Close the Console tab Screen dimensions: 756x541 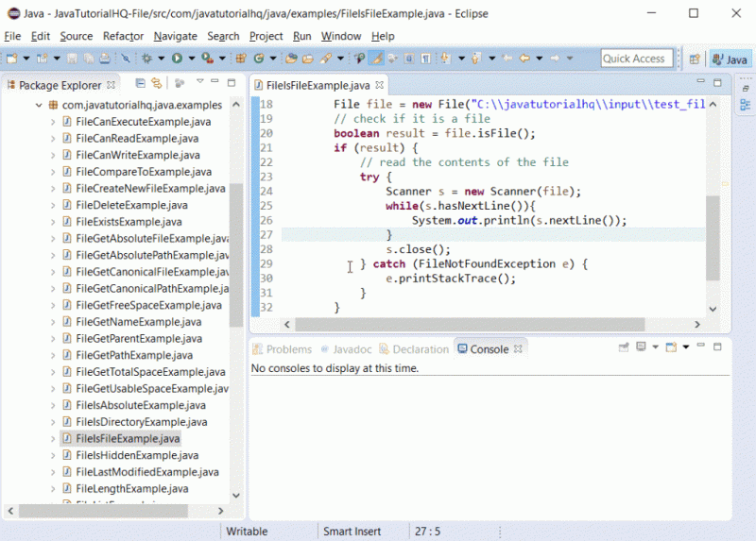[x=518, y=348]
